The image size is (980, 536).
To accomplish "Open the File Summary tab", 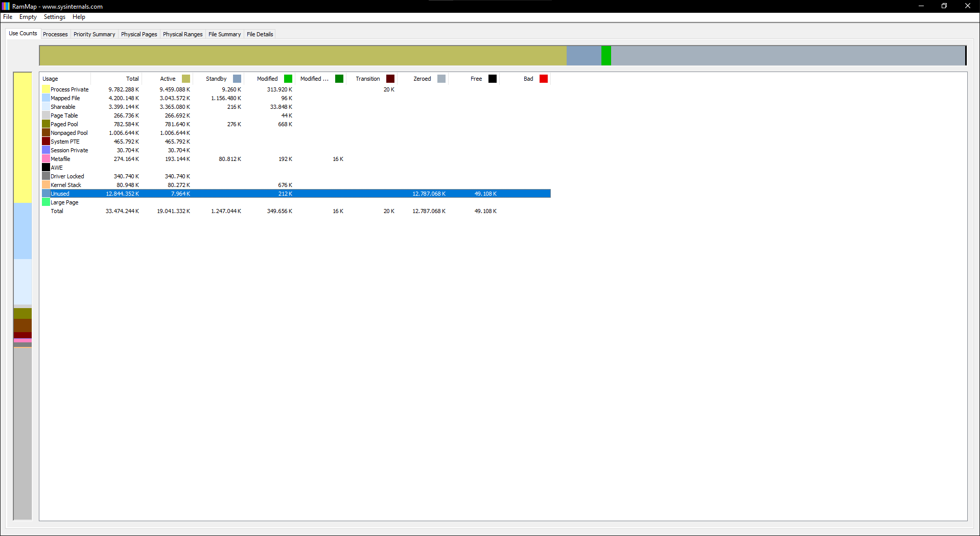I will (224, 34).
